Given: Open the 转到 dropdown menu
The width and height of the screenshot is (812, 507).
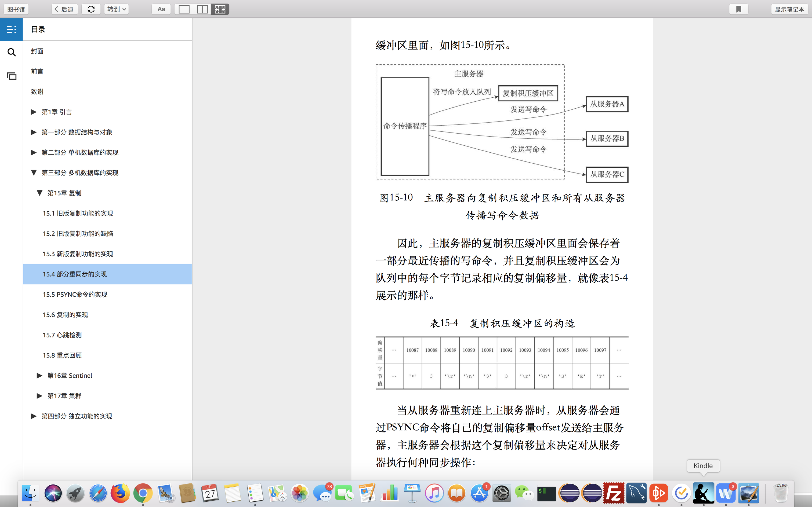Looking at the screenshot, I should (x=116, y=9).
